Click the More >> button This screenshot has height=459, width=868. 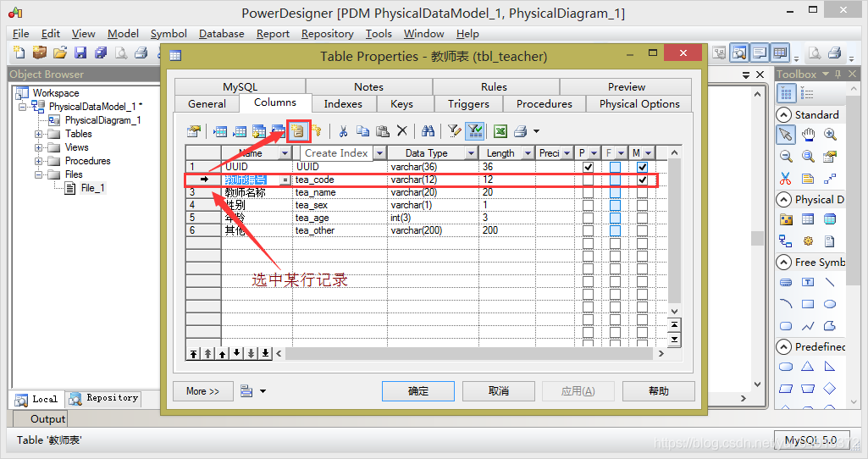pyautogui.click(x=202, y=391)
